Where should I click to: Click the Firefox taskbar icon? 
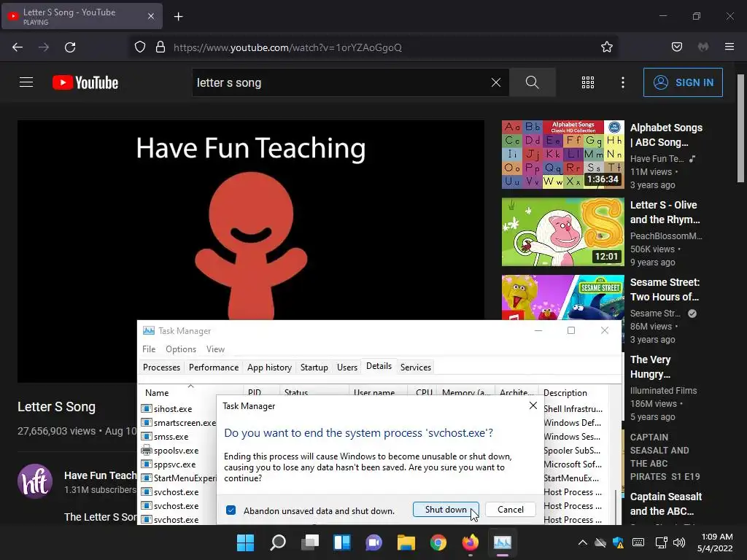(x=471, y=542)
